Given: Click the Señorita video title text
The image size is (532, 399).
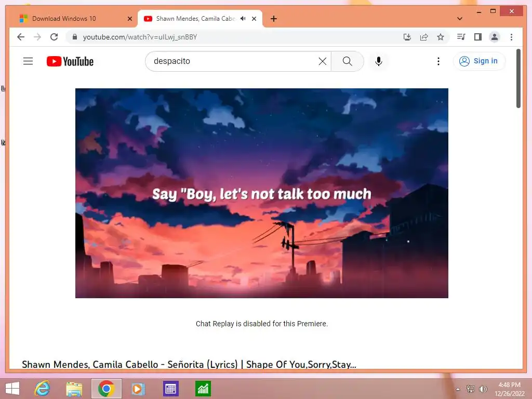Looking at the screenshot, I should pyautogui.click(x=189, y=364).
